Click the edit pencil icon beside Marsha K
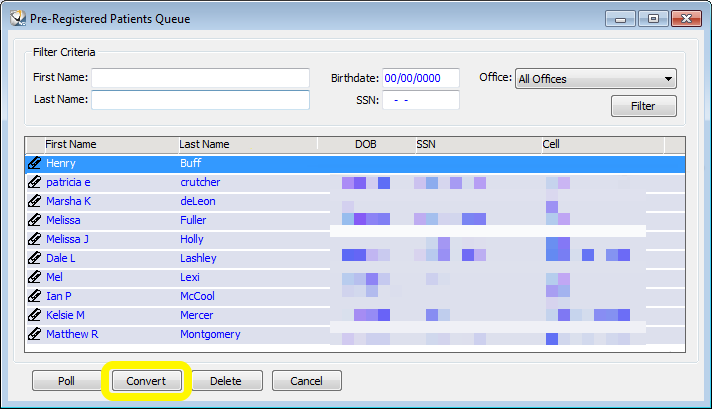 pyautogui.click(x=35, y=201)
